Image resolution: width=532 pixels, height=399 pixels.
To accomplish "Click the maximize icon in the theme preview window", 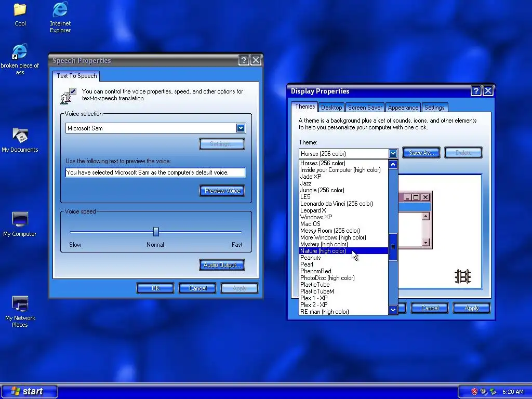I will (x=416, y=197).
